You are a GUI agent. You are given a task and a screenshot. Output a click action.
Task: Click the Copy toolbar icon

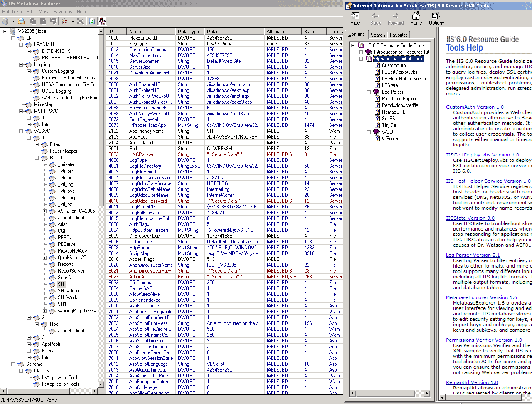tap(33, 21)
